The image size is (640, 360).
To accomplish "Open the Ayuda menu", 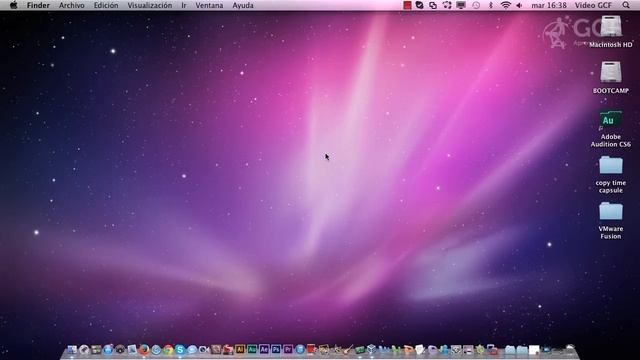I will tap(243, 5).
